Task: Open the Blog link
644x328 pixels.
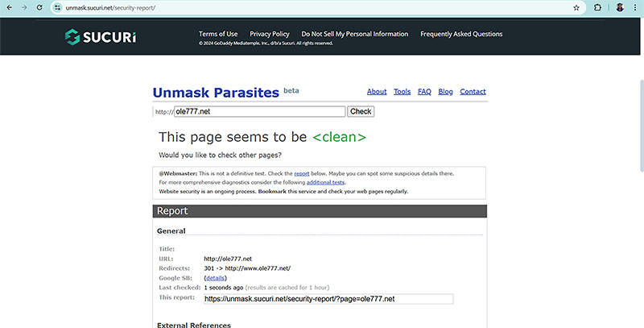Action: pyautogui.click(x=445, y=92)
